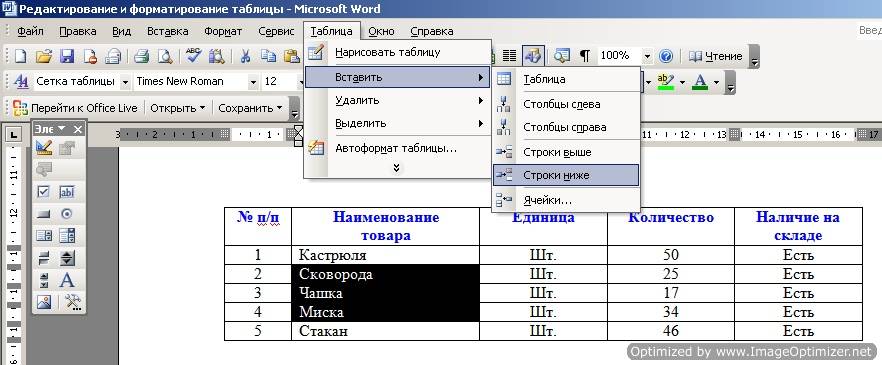This screenshot has width=882, height=365.
Task: Insert a Toggle Button control
Action: (x=44, y=258)
